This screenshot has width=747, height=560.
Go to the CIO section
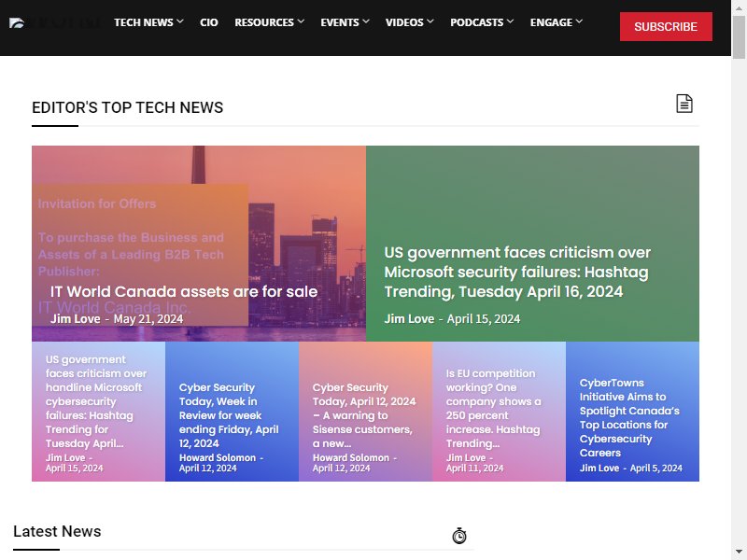tap(209, 22)
